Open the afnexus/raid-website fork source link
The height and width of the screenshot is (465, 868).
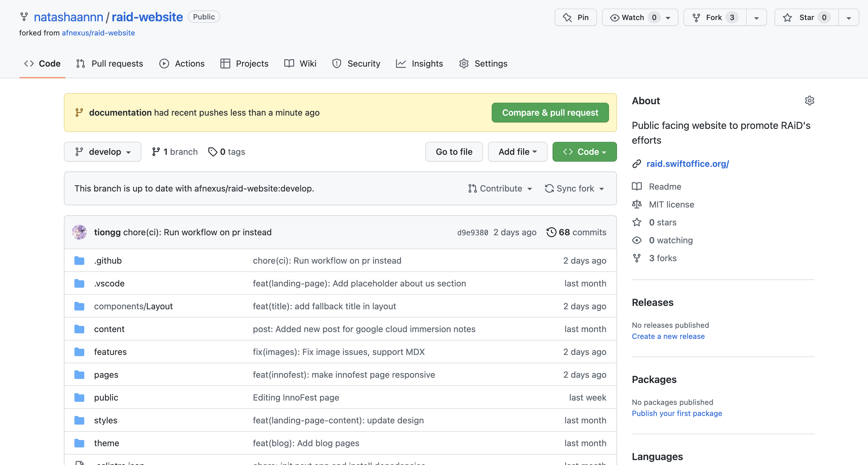click(98, 33)
